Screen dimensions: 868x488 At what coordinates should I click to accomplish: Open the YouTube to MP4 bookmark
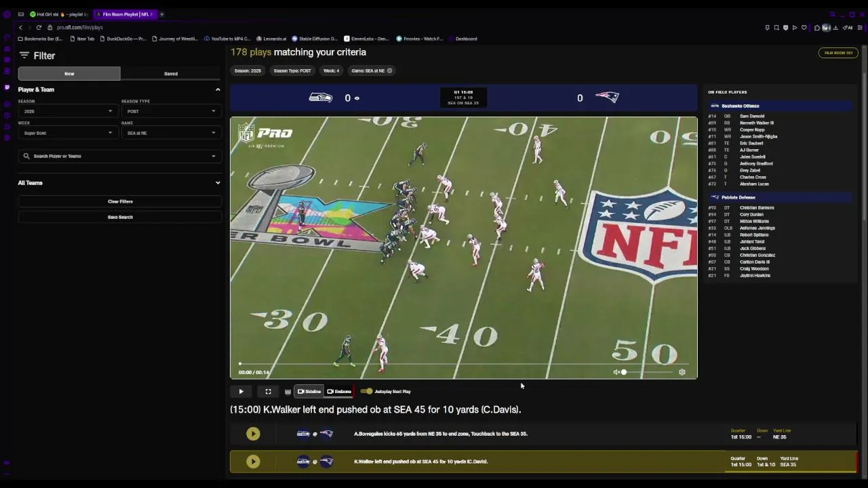pos(227,39)
